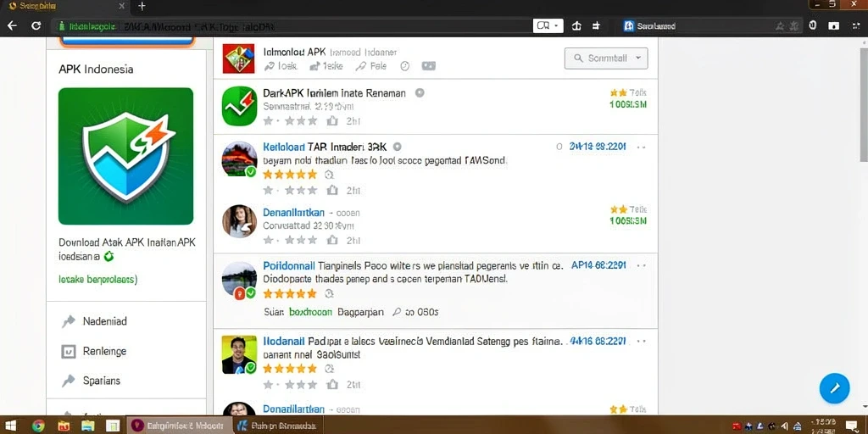
Task: Click the Denanllartkan woman avatar
Action: pyautogui.click(x=239, y=221)
